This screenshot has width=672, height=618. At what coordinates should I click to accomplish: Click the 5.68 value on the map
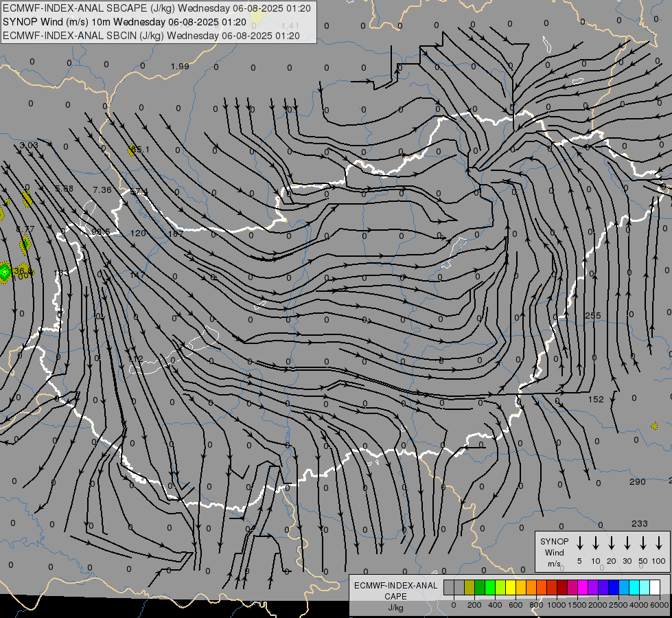click(65, 189)
